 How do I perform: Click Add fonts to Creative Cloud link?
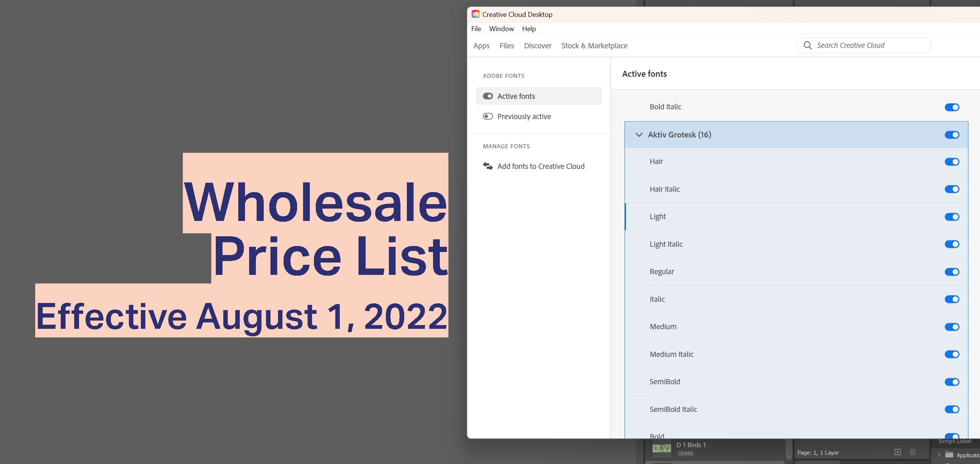pos(541,166)
